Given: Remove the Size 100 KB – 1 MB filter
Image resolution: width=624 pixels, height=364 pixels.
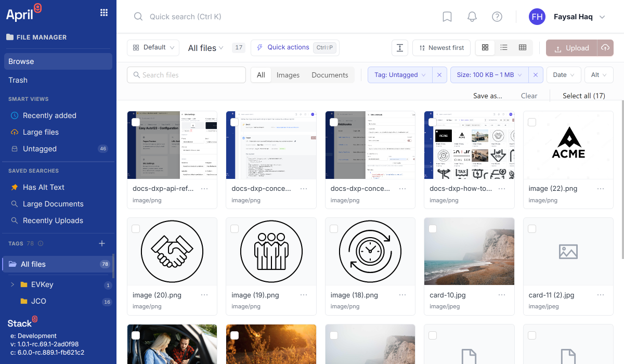Looking at the screenshot, I should [x=536, y=75].
